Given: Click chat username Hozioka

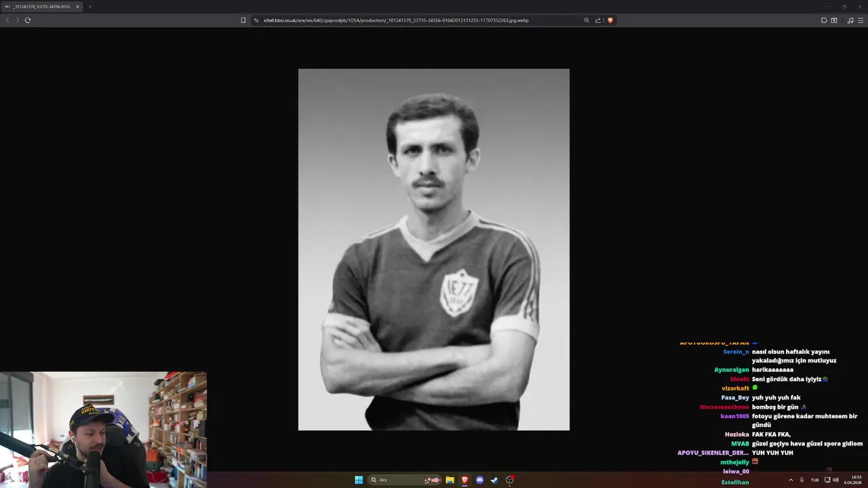Looking at the screenshot, I should pos(737,434).
